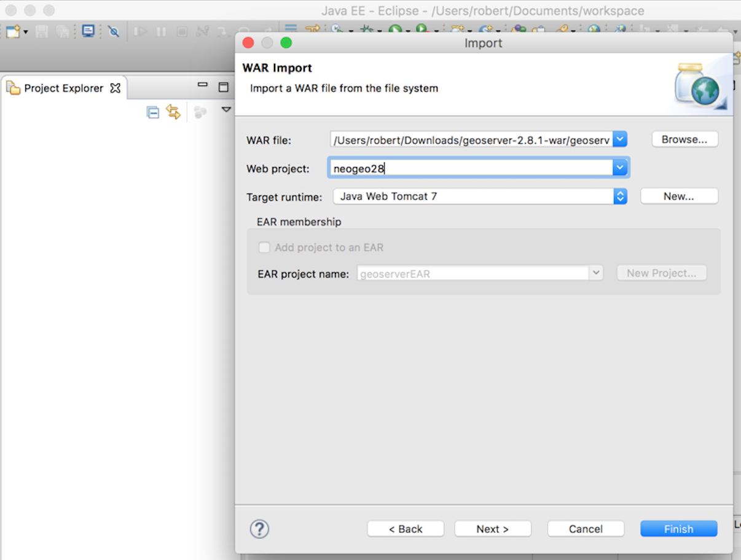Viewport: 741px width, 560px height.
Task: Click the green Run toolbar icon
Action: point(395,29)
